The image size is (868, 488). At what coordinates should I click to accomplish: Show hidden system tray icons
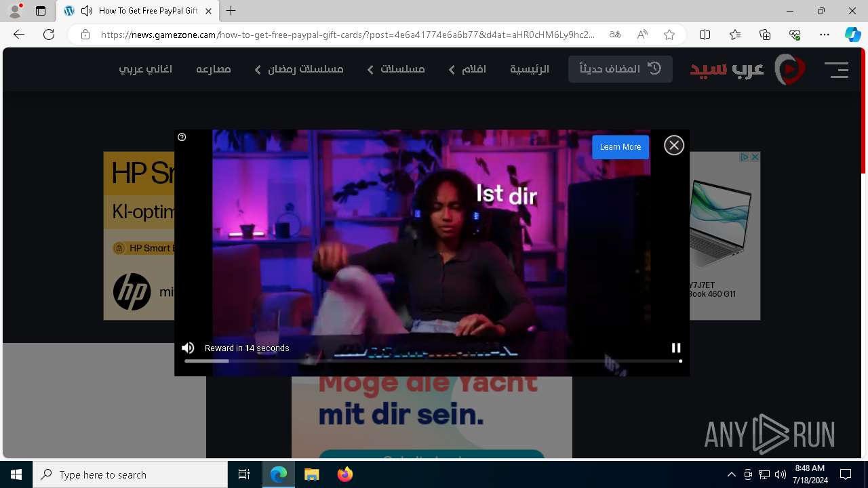click(731, 474)
